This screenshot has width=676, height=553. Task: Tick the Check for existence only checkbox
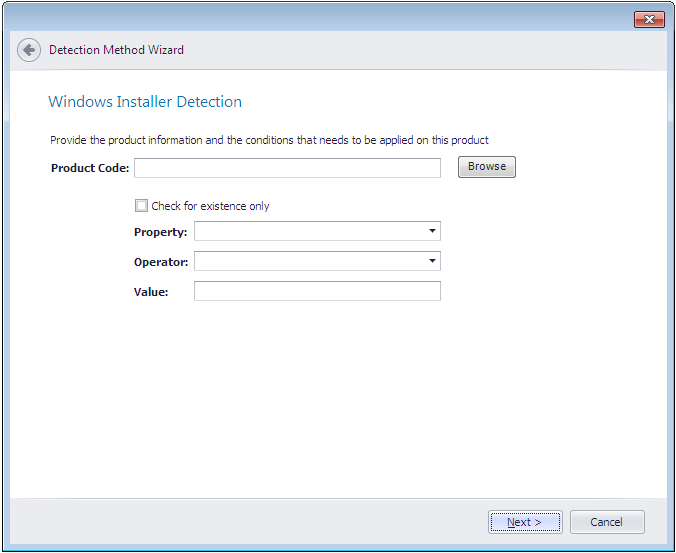[141, 206]
